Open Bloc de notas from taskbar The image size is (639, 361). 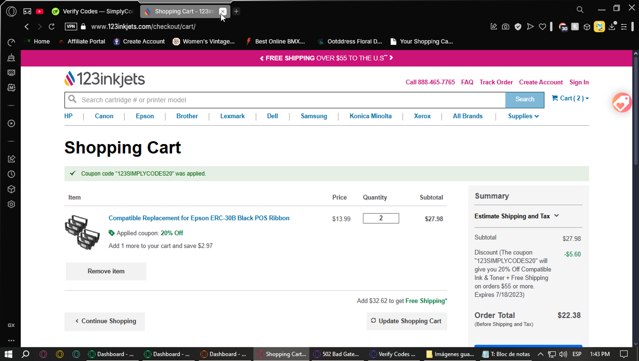(x=507, y=354)
